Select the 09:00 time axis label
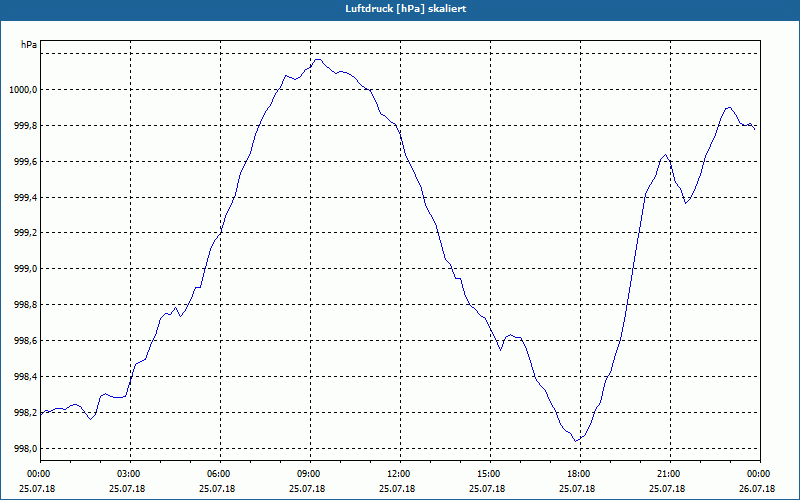800x500 pixels. 307,474
